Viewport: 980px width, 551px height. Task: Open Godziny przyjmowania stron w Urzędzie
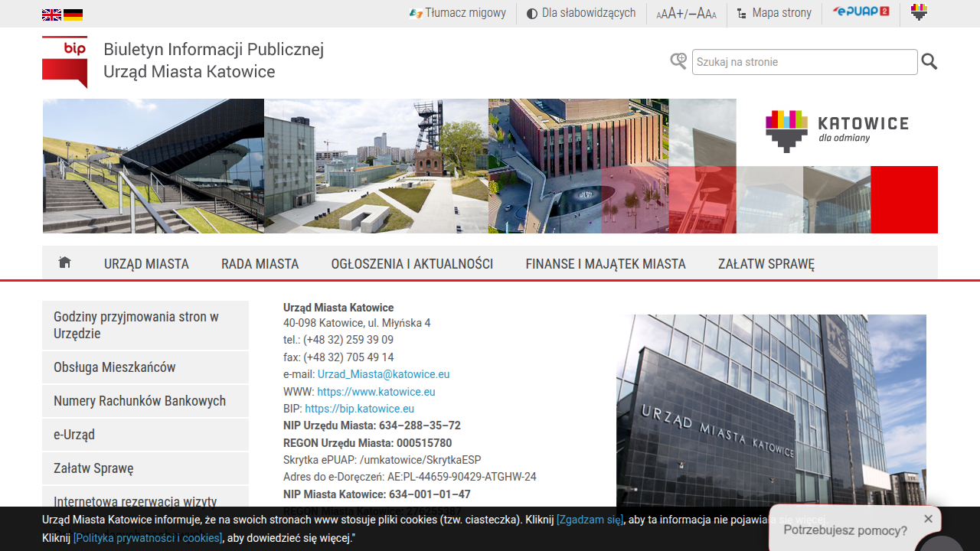coord(145,325)
